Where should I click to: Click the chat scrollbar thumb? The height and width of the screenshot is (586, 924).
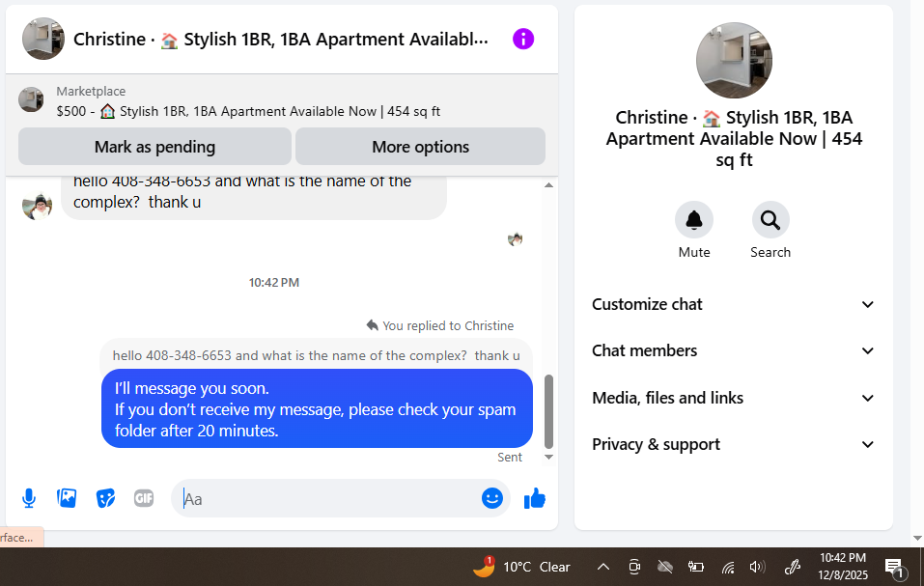pyautogui.click(x=548, y=411)
